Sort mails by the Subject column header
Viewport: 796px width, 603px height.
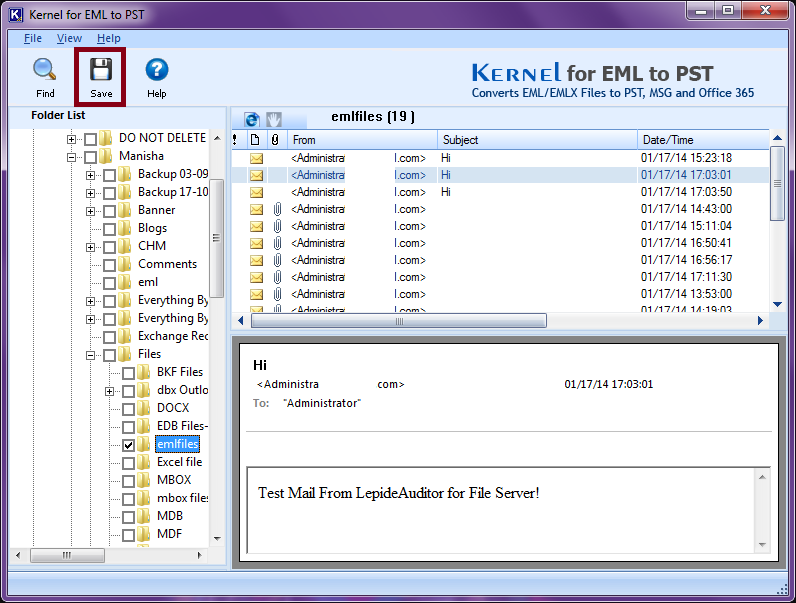pyautogui.click(x=537, y=140)
